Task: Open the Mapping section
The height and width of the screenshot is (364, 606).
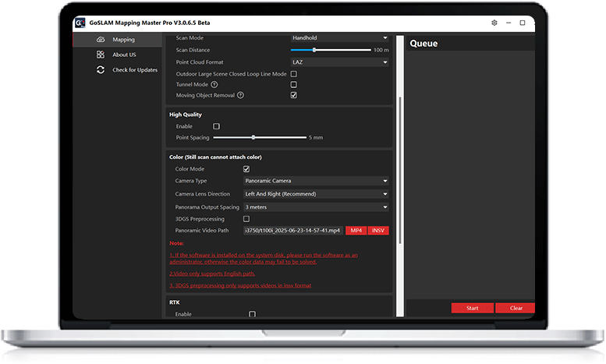Action: point(118,40)
